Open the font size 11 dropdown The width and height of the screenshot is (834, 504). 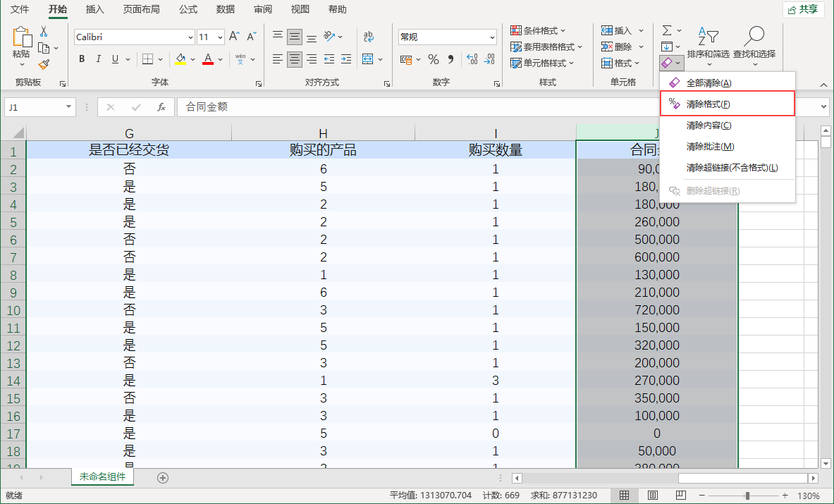220,37
